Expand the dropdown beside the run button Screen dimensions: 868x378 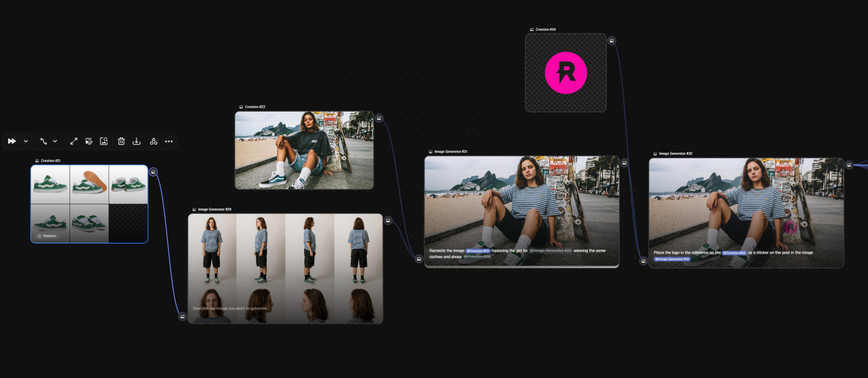(26, 141)
